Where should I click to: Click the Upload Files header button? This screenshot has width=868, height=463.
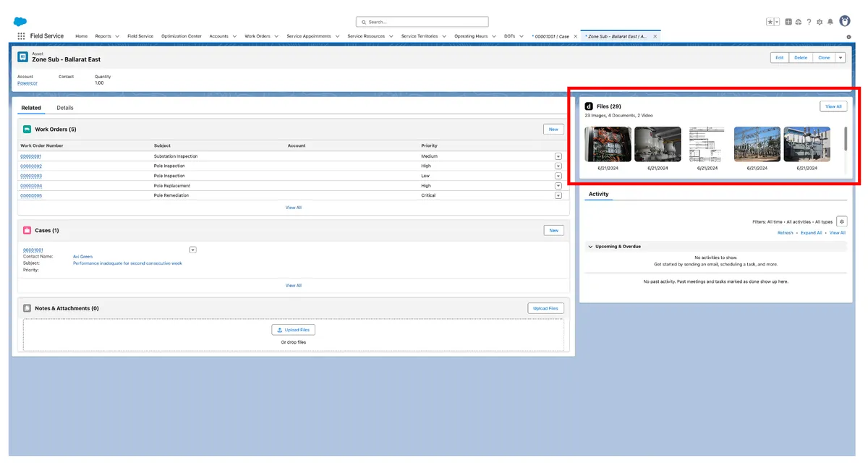click(545, 308)
